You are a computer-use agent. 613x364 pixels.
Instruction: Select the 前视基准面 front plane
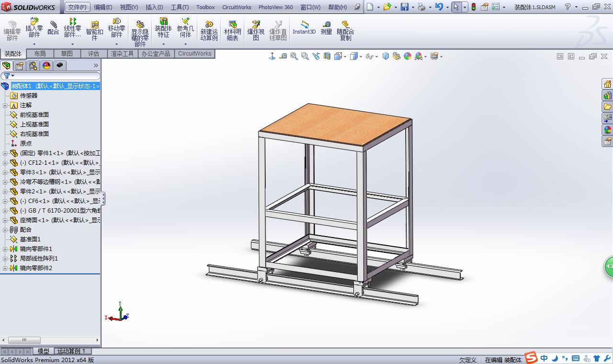(x=34, y=115)
